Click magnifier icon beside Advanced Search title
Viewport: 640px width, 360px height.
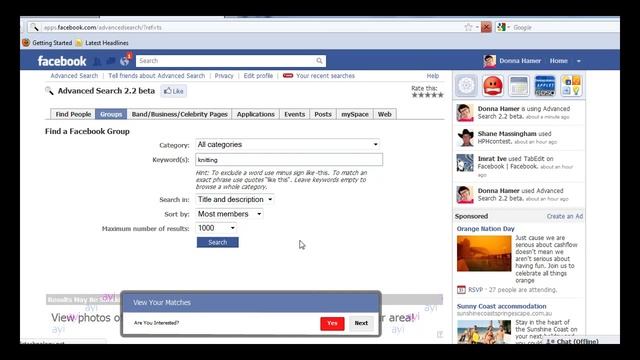[49, 91]
